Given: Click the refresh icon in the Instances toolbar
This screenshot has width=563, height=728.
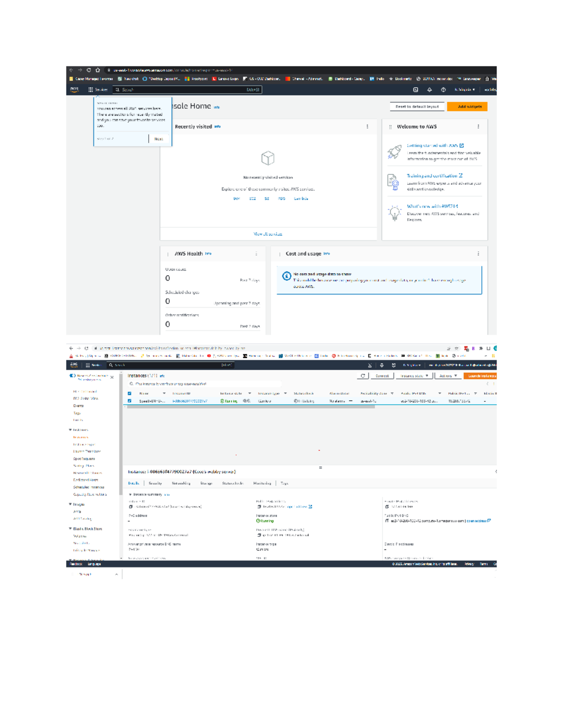Looking at the screenshot, I should (x=363, y=376).
